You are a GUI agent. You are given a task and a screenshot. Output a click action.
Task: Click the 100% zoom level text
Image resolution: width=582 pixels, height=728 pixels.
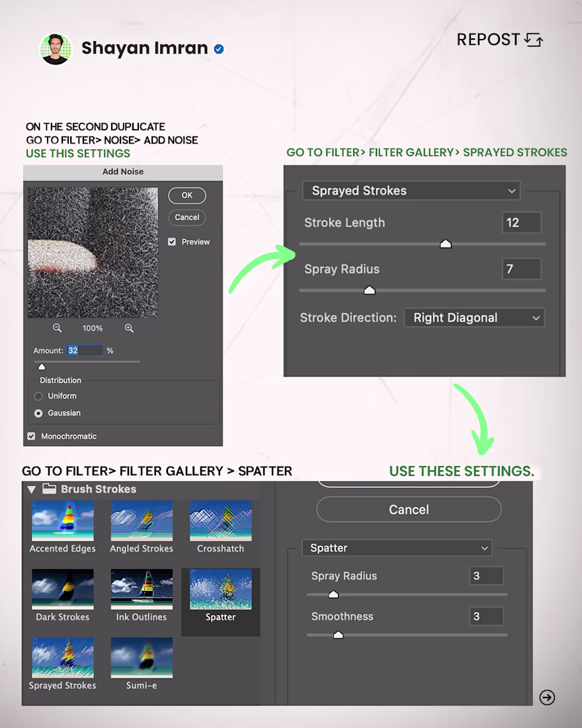[x=93, y=328]
